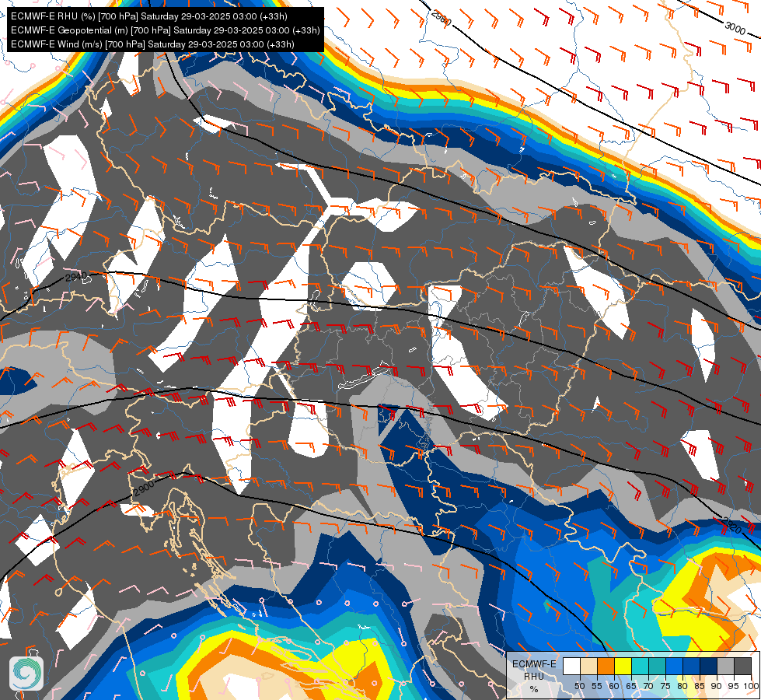Click the 2980 contour label
The image size is (761, 700).
click(x=442, y=18)
